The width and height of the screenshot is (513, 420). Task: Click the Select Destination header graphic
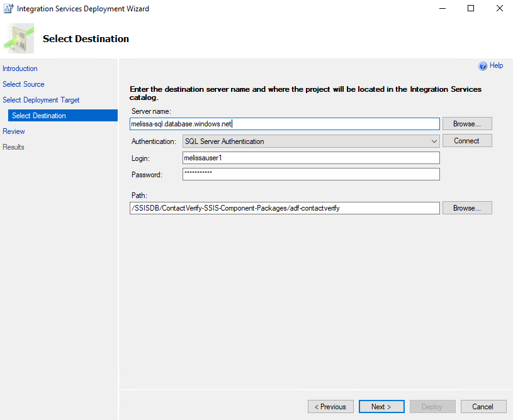click(x=19, y=38)
